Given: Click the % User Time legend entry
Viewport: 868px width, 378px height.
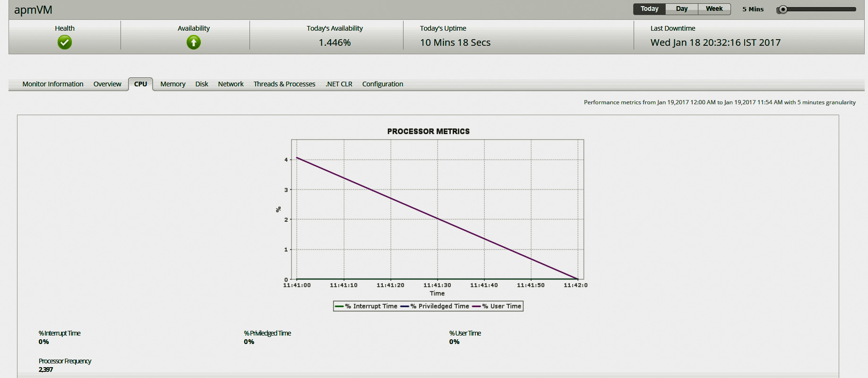Looking at the screenshot, I should pos(497,306).
